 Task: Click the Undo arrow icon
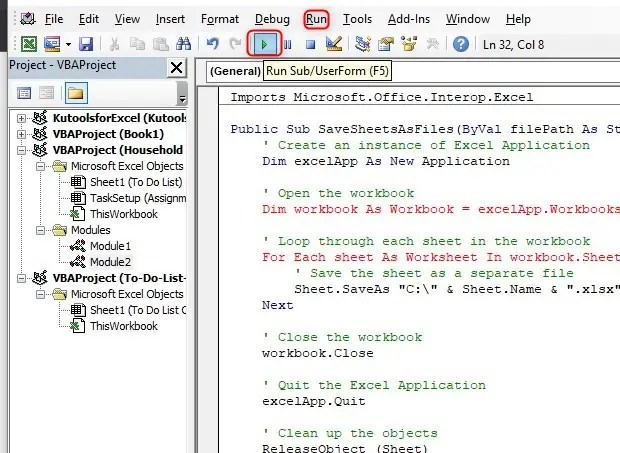click(x=212, y=44)
